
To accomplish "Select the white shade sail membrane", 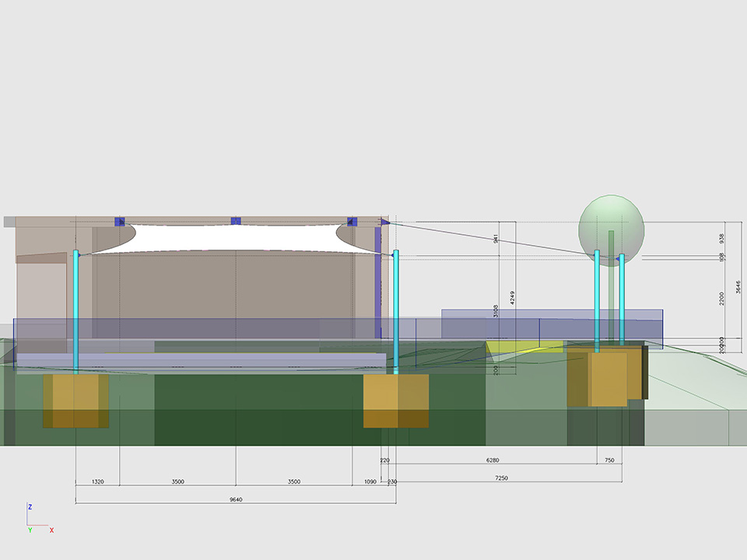I will pyautogui.click(x=233, y=237).
